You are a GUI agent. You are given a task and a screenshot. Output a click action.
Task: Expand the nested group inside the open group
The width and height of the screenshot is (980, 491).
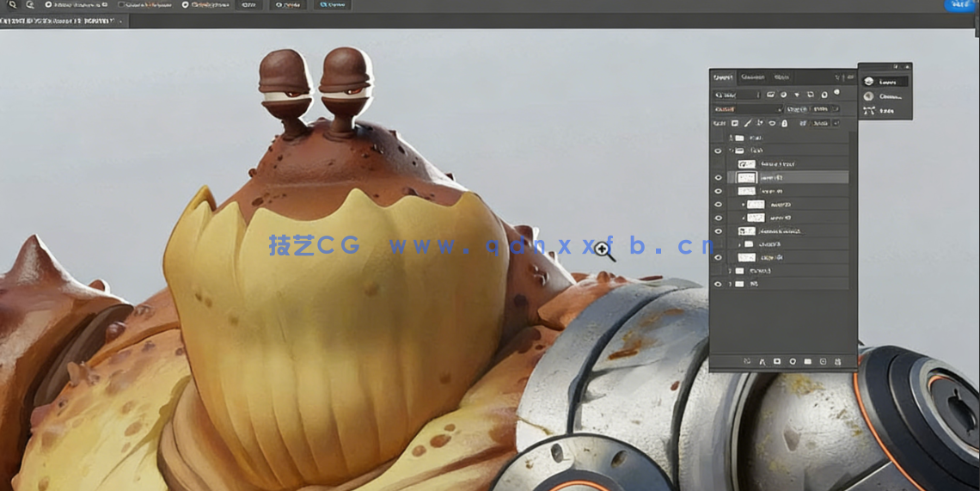[x=739, y=244]
